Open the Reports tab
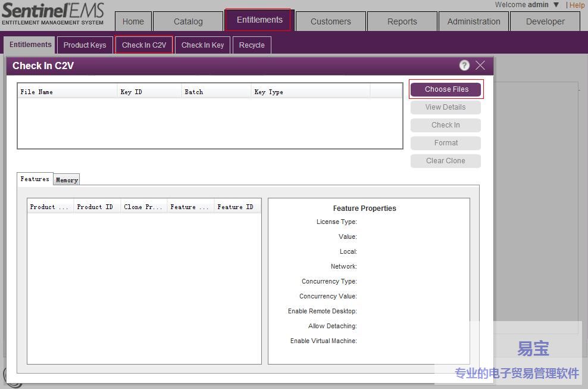 coord(402,21)
